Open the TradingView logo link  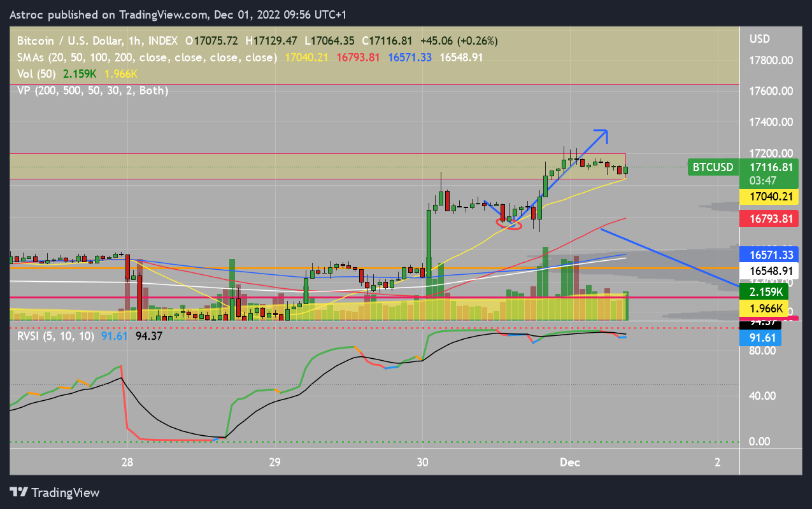(55, 492)
